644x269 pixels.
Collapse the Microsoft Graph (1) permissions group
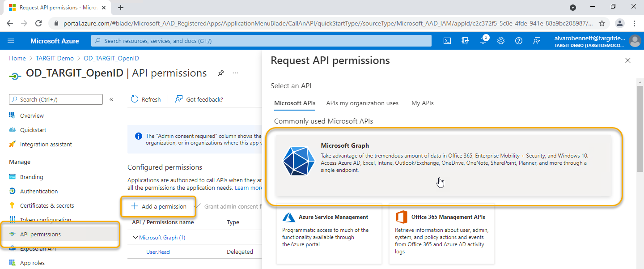pyautogui.click(x=136, y=238)
